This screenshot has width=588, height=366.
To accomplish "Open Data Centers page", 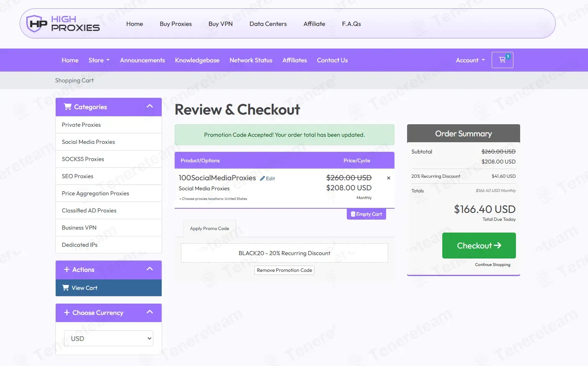I will pyautogui.click(x=268, y=24).
